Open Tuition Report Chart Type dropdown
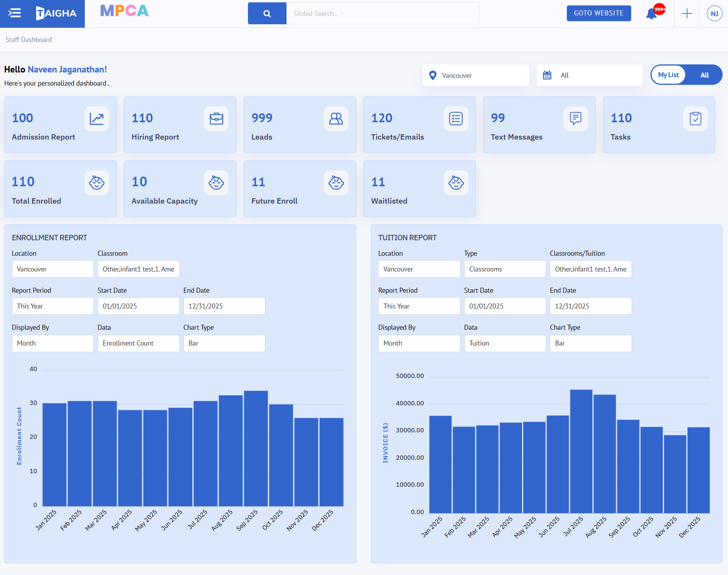728x575 pixels. [590, 343]
